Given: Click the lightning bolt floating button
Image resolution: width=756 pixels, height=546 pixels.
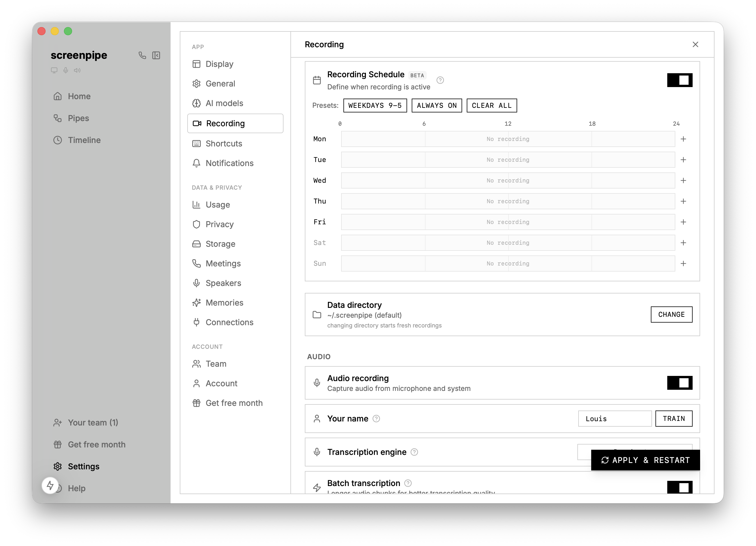Looking at the screenshot, I should [50, 485].
